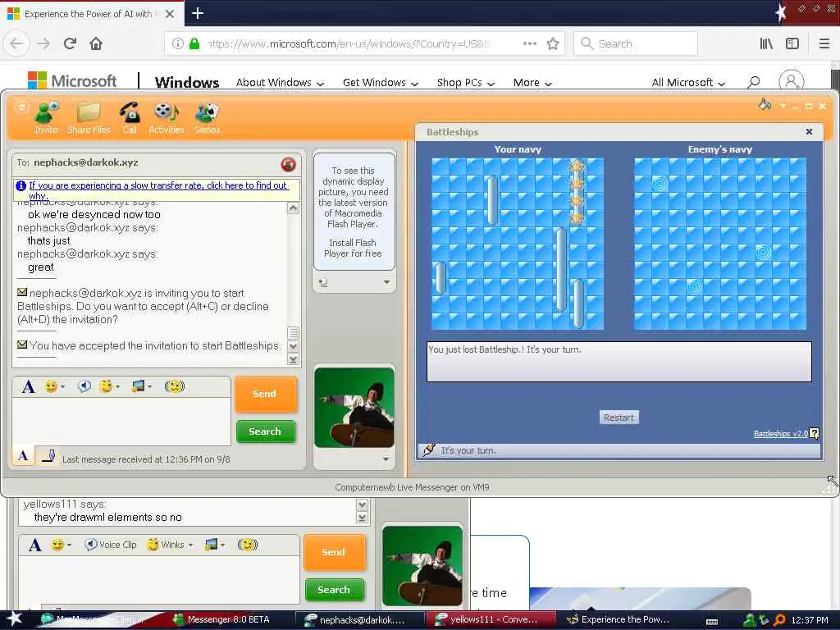The height and width of the screenshot is (630, 840).
Task: Click Send in nephacks conversation
Action: (265, 394)
